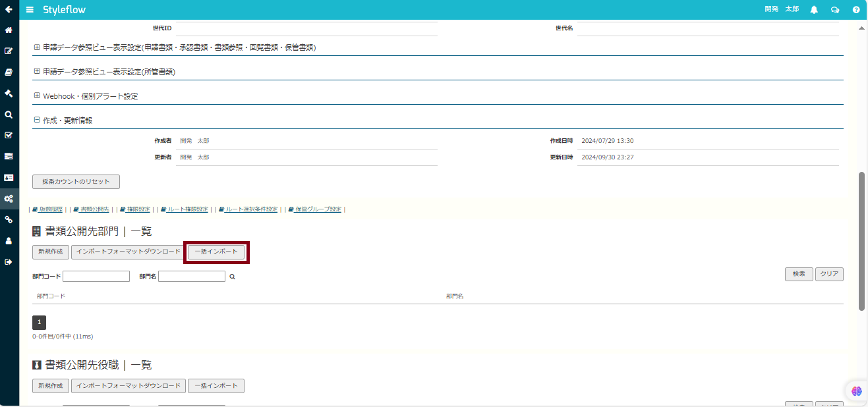Open the search magnifier in the sidebar

pyautogui.click(x=9, y=115)
